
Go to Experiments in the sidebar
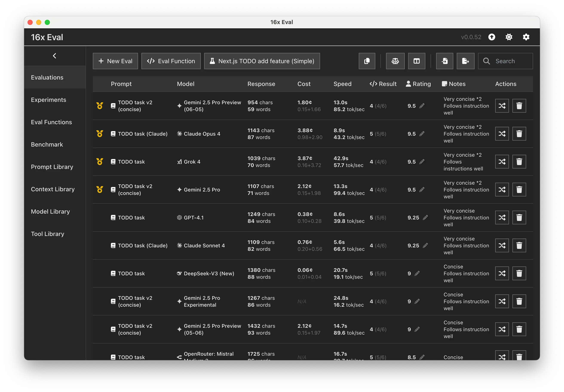(55, 100)
